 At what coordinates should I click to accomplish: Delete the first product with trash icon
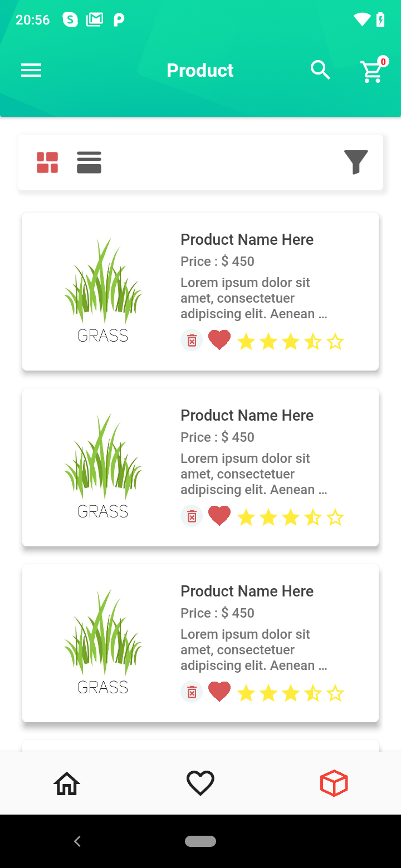tap(192, 341)
